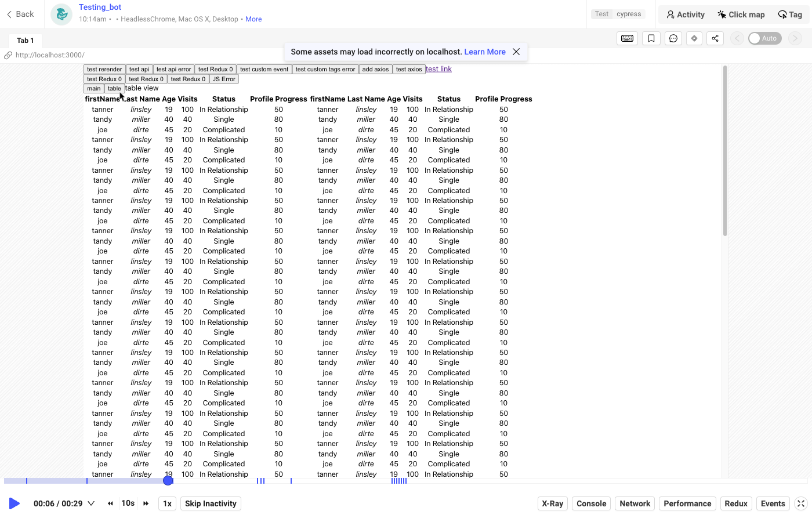The height and width of the screenshot is (522, 812).
Task: Open the Console panel
Action: [x=591, y=503]
